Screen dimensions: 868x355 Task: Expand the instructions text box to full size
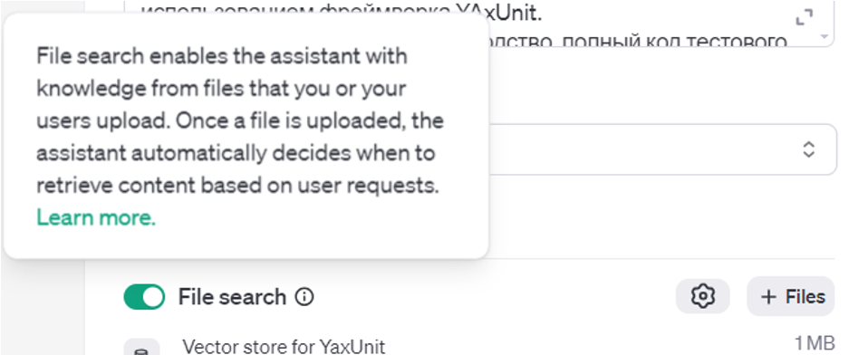point(804,17)
